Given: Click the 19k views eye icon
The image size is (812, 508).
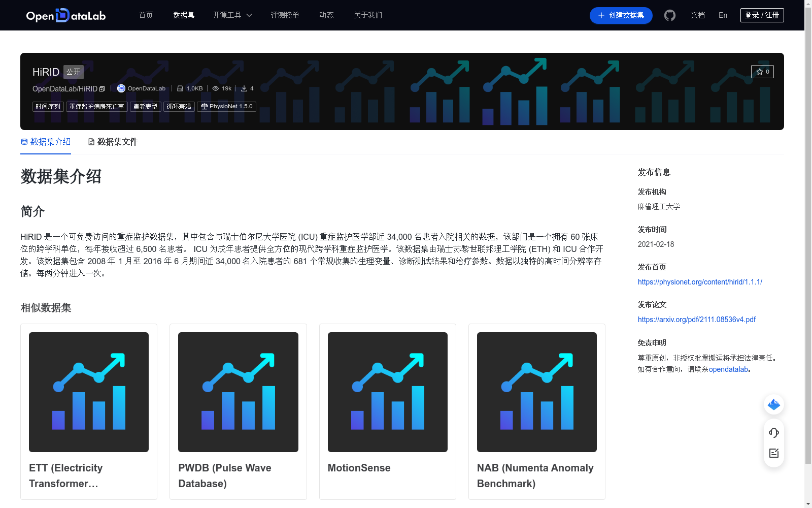Looking at the screenshot, I should click(216, 88).
